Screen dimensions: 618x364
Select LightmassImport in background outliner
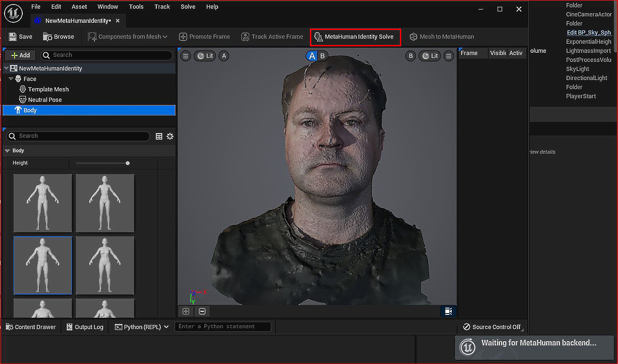click(588, 51)
